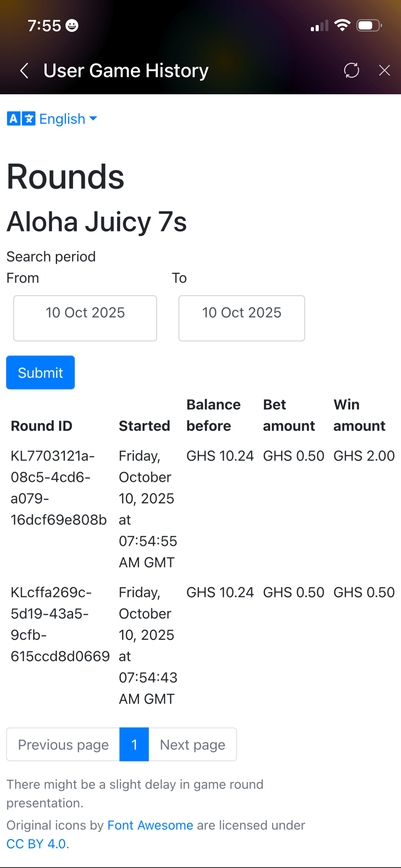Tap the back arrow icon
Image resolution: width=401 pixels, height=868 pixels.
pos(24,71)
